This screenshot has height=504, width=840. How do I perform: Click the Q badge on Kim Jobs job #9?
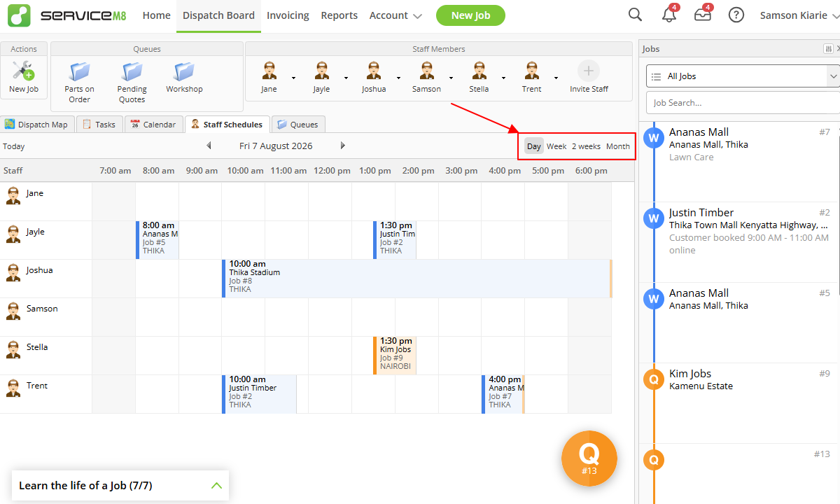(x=654, y=379)
